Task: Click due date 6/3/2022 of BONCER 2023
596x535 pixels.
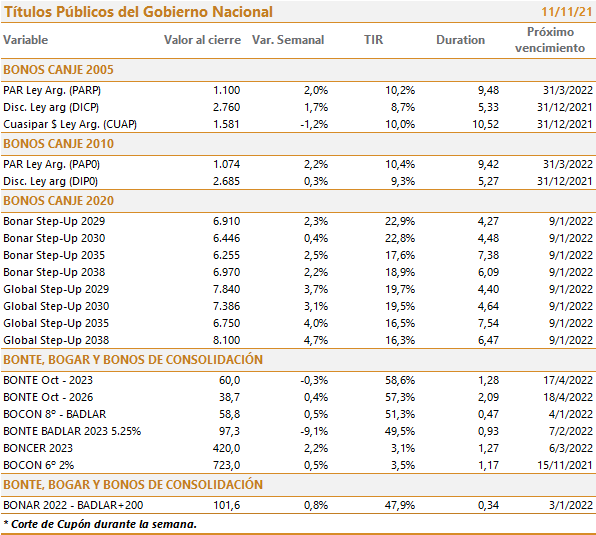Action: click(571, 448)
